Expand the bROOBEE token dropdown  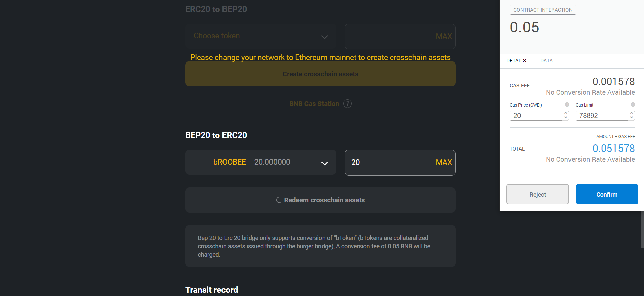tap(261, 162)
